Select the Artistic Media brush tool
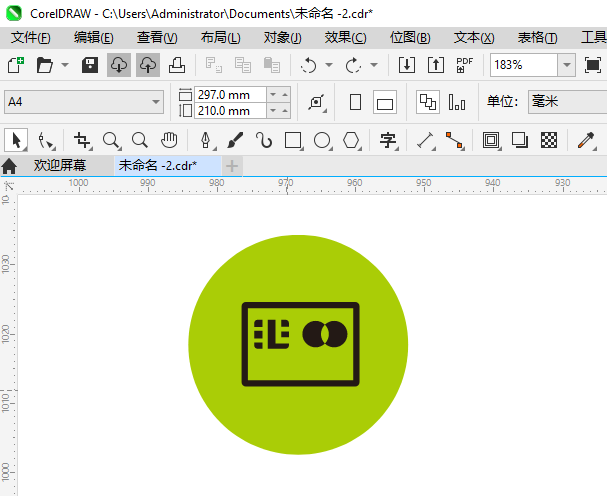This screenshot has height=496, width=607. [235, 140]
